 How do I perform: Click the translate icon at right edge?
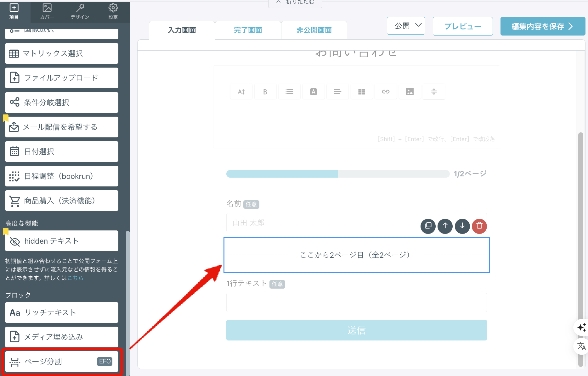coord(581,346)
